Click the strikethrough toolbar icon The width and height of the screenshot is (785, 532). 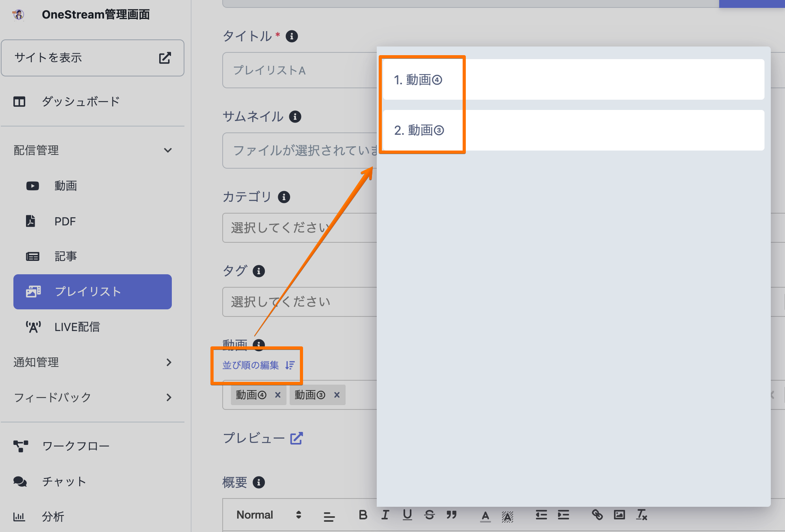pos(429,515)
